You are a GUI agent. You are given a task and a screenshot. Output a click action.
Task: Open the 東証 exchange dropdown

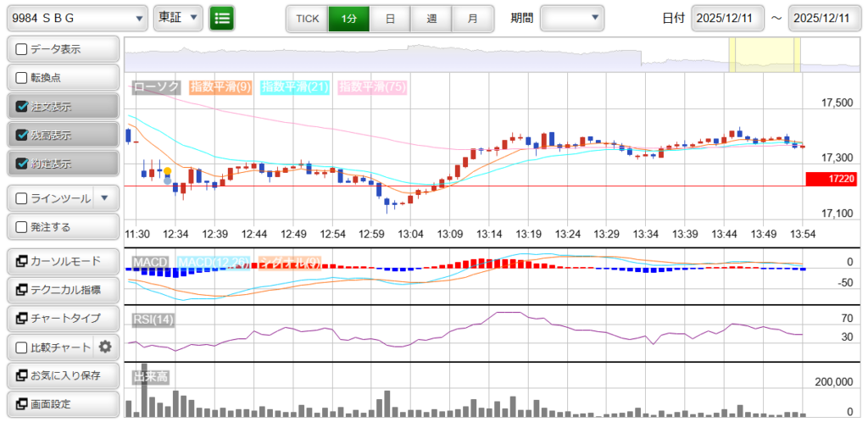click(179, 18)
